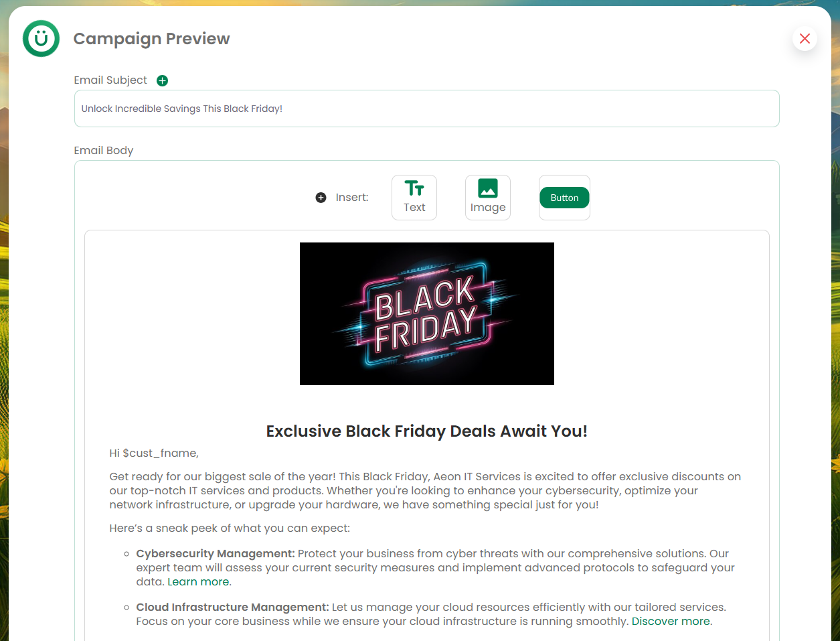
Task: Click the Email Body label
Action: pyautogui.click(x=104, y=151)
